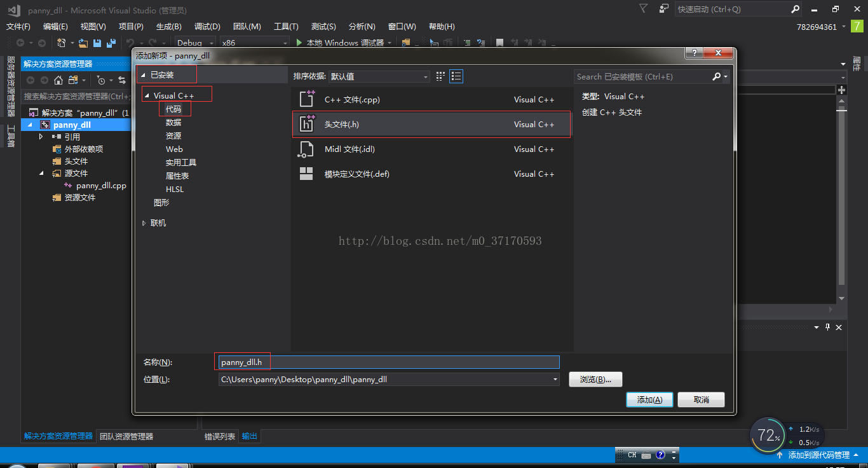Expand the 引用 node in Solution Explorer

[41, 137]
